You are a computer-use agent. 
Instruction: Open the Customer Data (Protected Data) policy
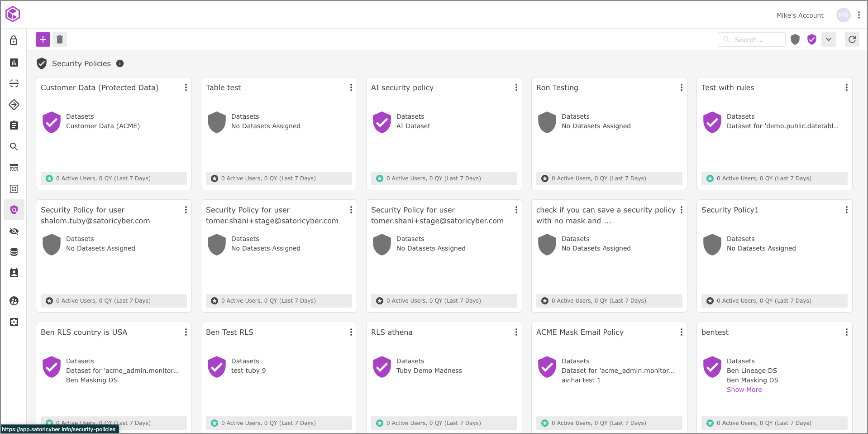(x=100, y=87)
